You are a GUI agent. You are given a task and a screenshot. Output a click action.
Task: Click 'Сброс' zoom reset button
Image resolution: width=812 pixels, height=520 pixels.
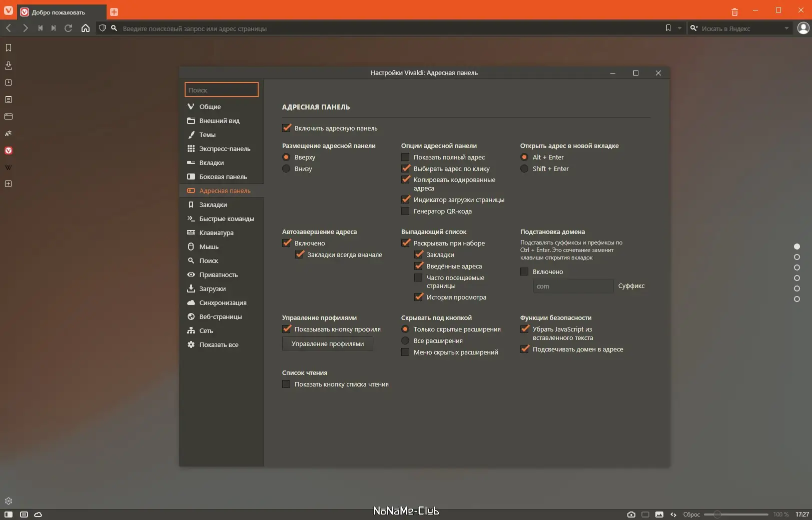[691, 514]
